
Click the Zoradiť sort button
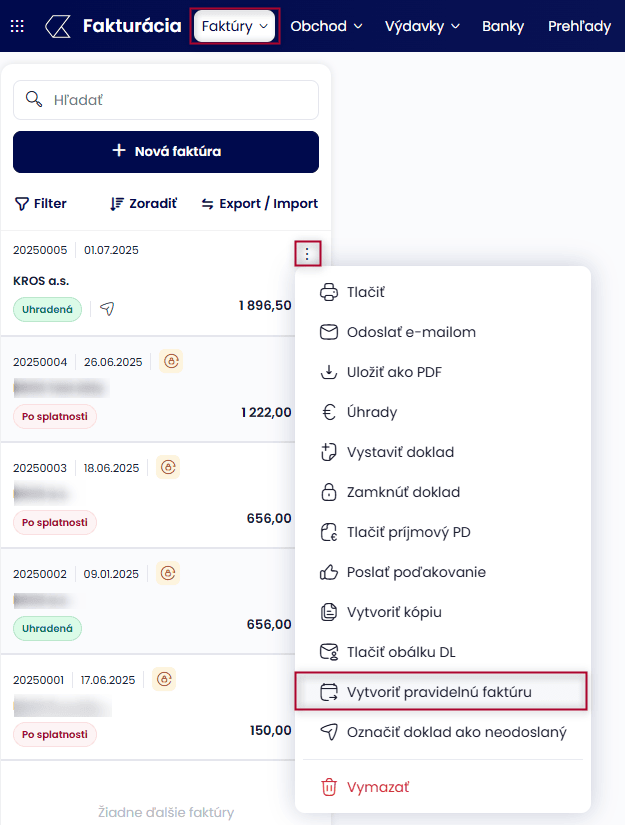pos(143,203)
